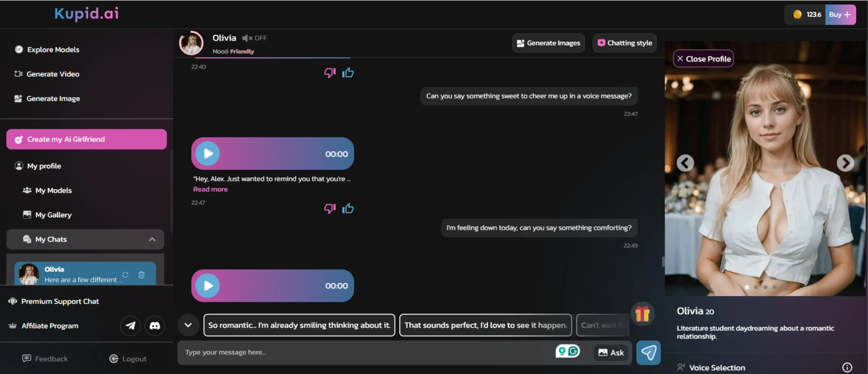The width and height of the screenshot is (868, 374).
Task: Click the Telegram paper-plane icon
Action: (130, 325)
